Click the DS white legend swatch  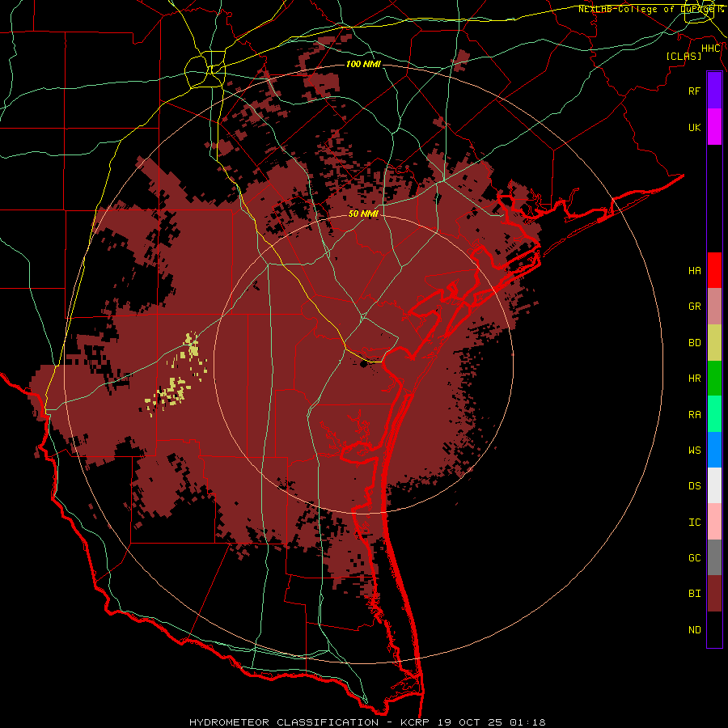point(714,485)
